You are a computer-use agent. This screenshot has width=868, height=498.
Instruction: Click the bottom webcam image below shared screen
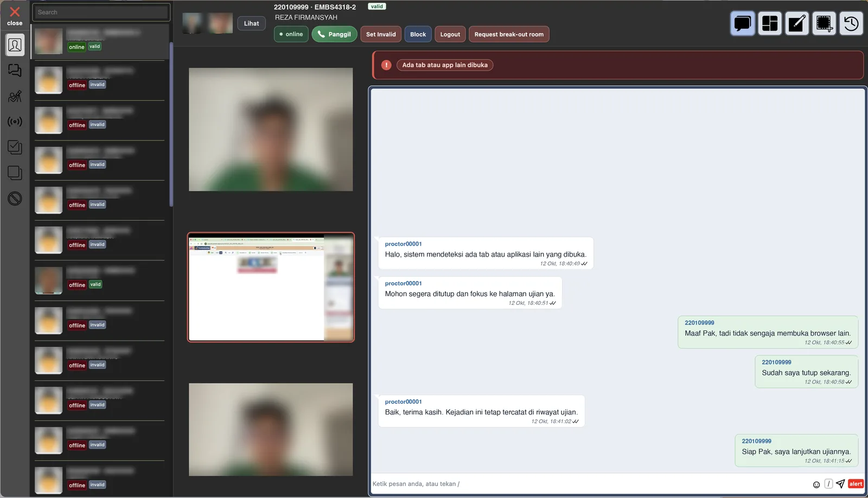tap(271, 430)
